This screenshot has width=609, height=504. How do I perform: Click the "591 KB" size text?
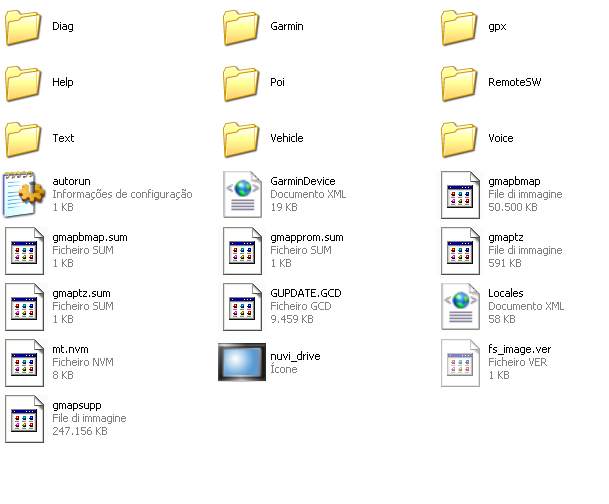[505, 263]
